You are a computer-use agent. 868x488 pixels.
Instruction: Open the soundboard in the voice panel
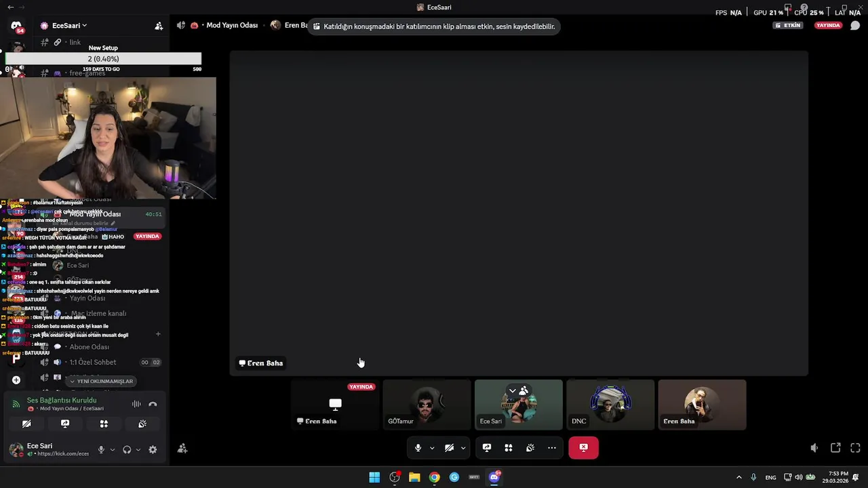(x=142, y=424)
